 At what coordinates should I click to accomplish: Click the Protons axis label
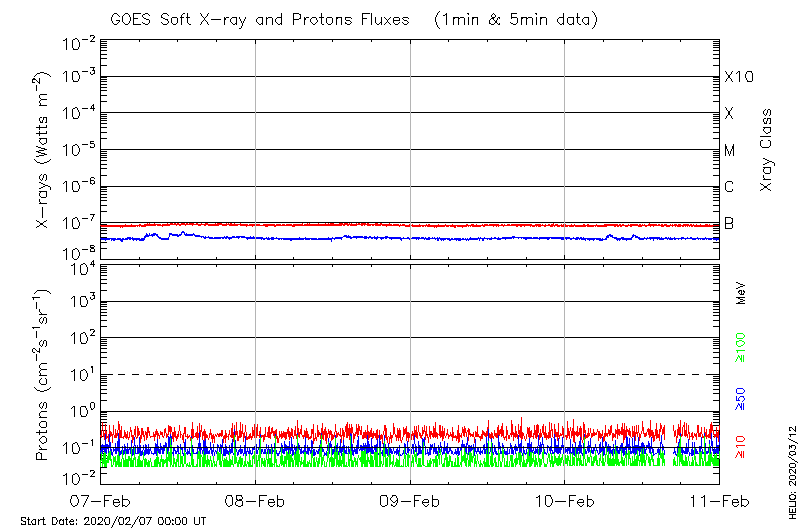[x=44, y=374]
